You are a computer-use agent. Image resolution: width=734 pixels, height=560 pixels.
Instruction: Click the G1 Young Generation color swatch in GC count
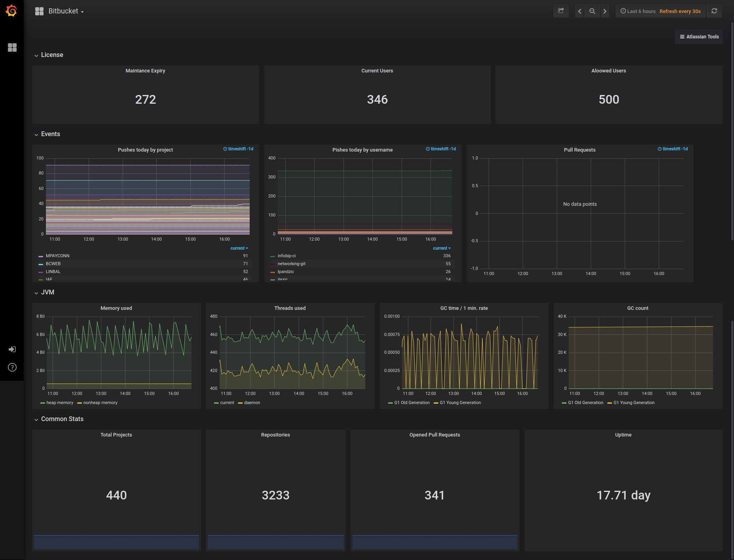609,403
